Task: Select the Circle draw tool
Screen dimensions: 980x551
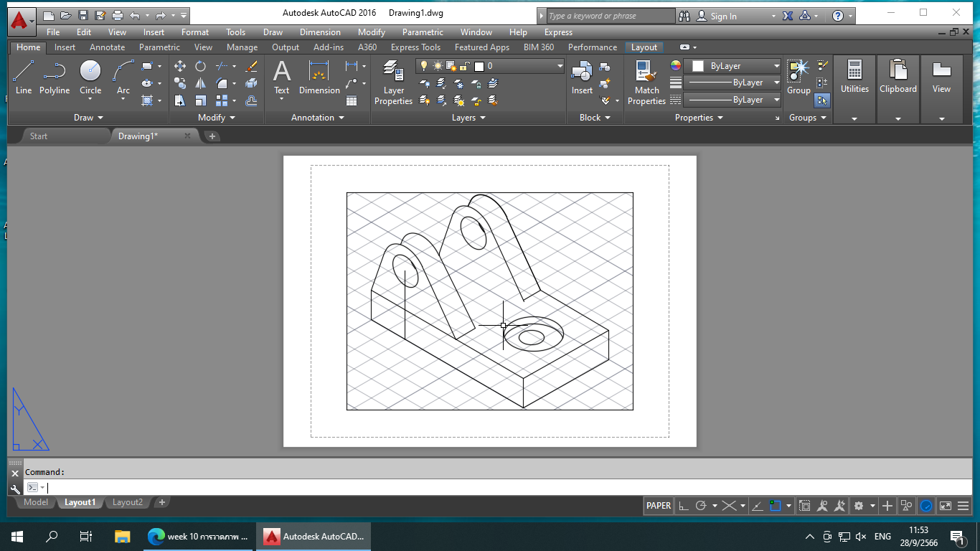Action: (90, 72)
